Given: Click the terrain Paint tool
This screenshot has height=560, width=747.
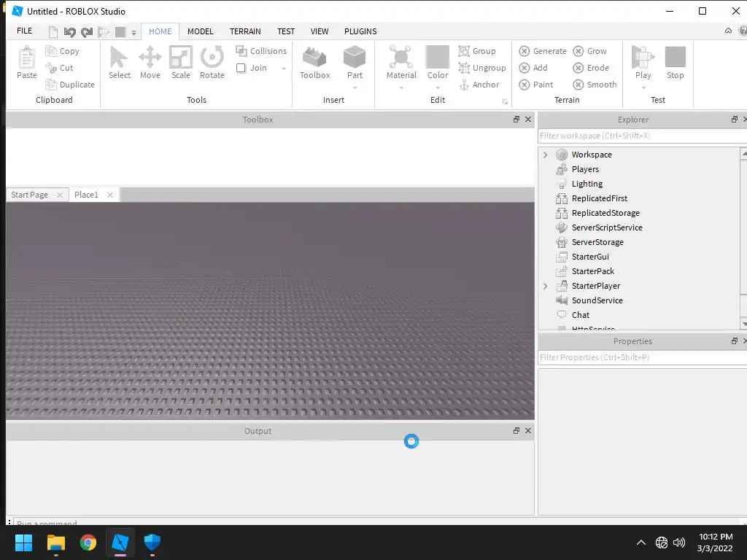Looking at the screenshot, I should [x=536, y=85].
